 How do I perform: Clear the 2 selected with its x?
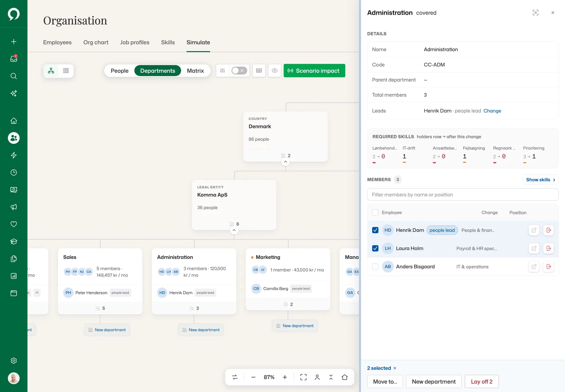(395, 368)
